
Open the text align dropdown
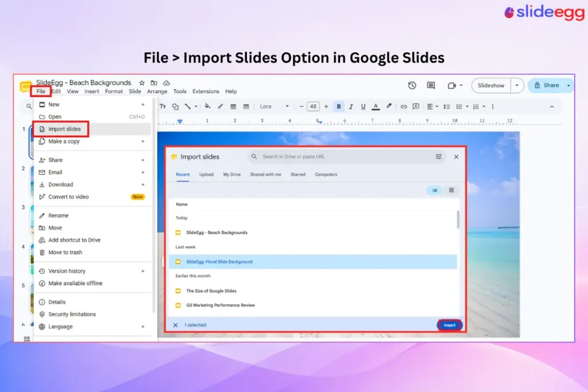pyautogui.click(x=432, y=106)
